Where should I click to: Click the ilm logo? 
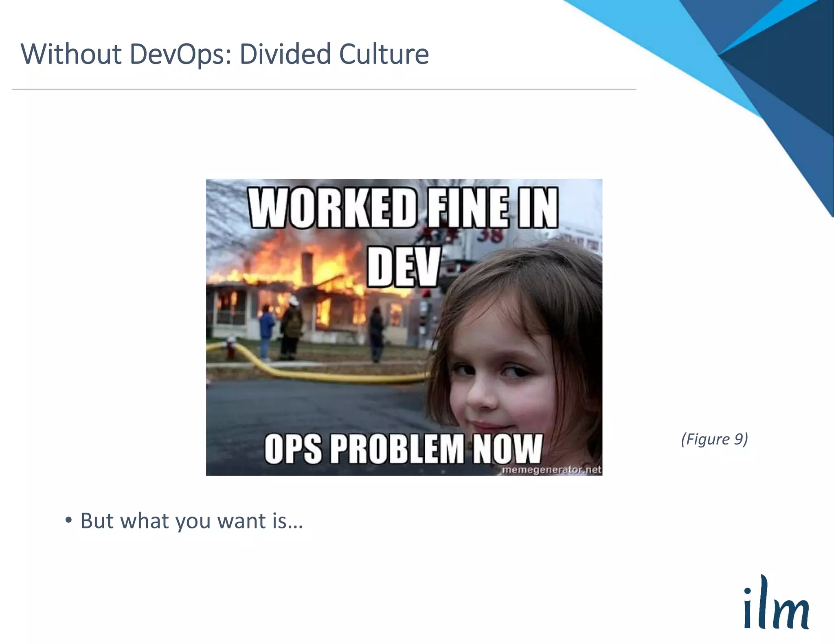tap(776, 602)
